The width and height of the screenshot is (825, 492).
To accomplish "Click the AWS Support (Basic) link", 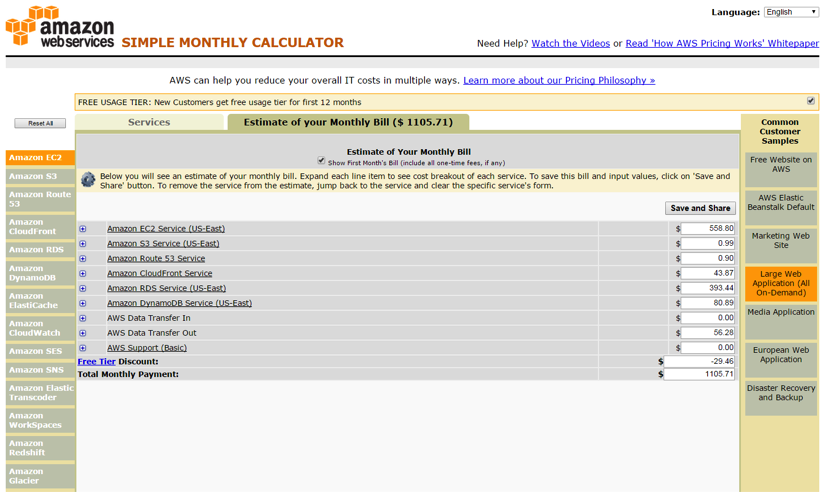I will tap(147, 348).
